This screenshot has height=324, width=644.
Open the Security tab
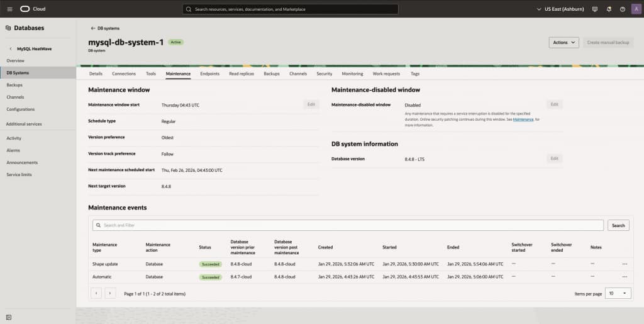click(x=325, y=74)
